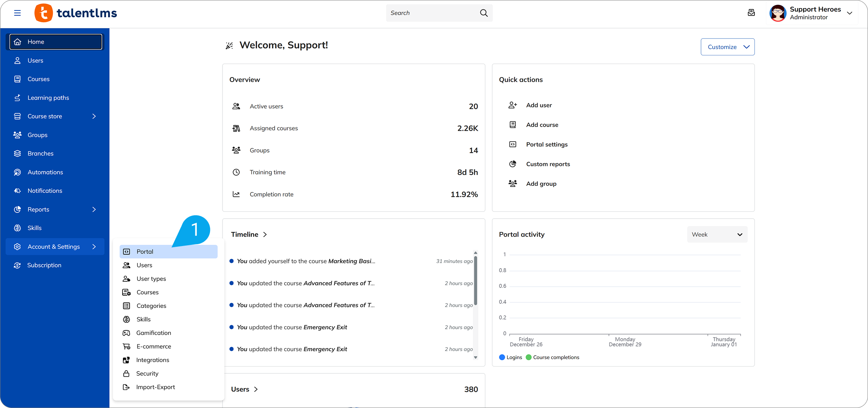This screenshot has width=868, height=408.
Task: Select Portal in settings submenu
Action: tap(145, 252)
